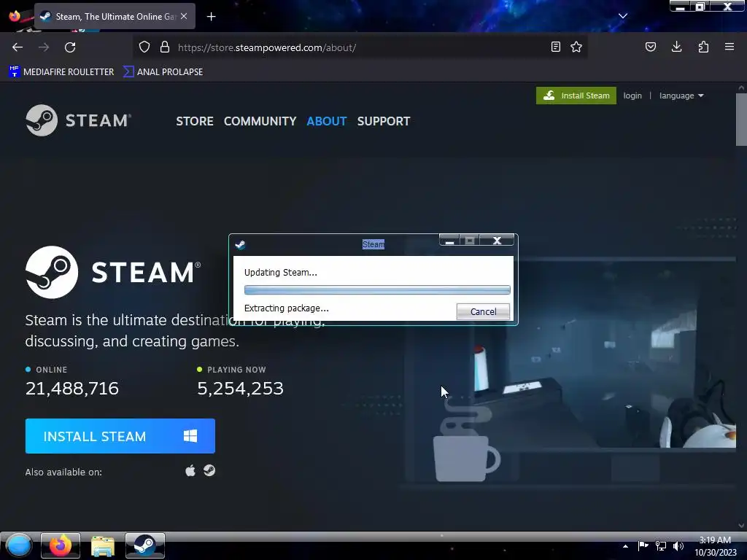Toggle reader view icon in address bar
The height and width of the screenshot is (560, 747).
pyautogui.click(x=555, y=47)
